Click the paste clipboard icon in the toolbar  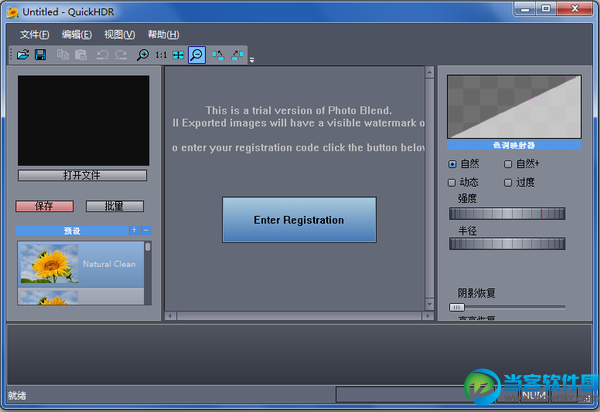coord(81,55)
